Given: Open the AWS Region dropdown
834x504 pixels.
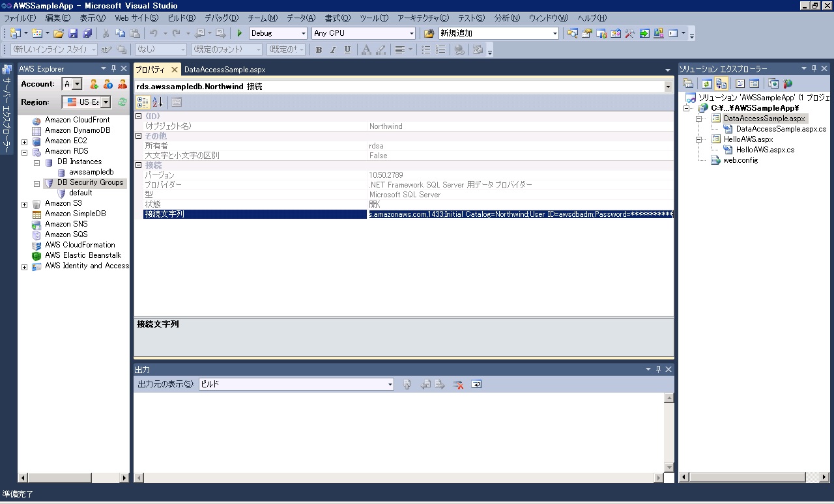Looking at the screenshot, I should point(106,102).
